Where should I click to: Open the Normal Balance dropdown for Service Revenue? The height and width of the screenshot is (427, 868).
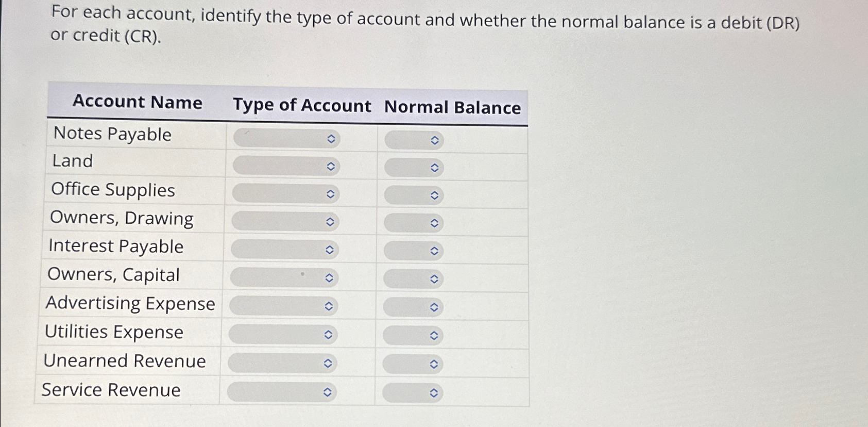[412, 392]
